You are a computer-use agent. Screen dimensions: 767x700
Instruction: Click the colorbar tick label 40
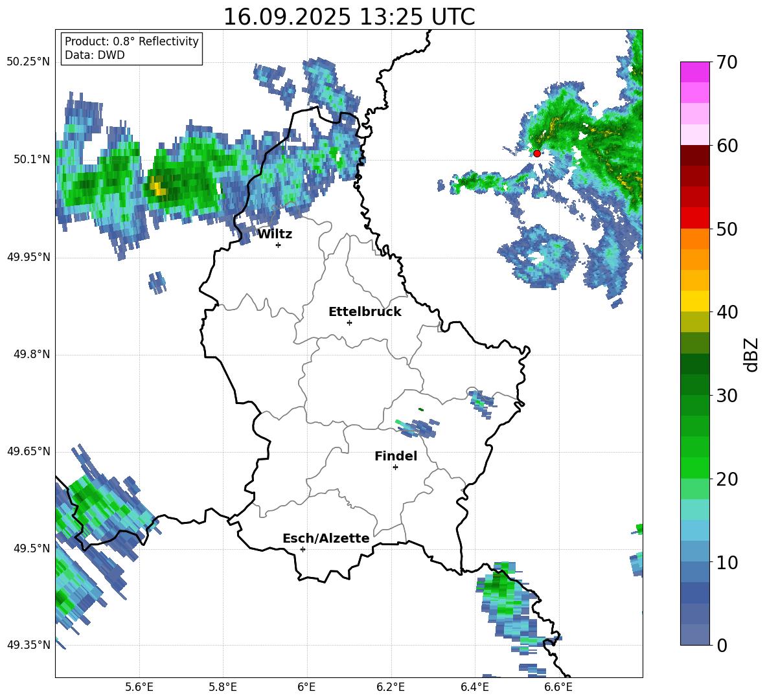click(x=727, y=312)
